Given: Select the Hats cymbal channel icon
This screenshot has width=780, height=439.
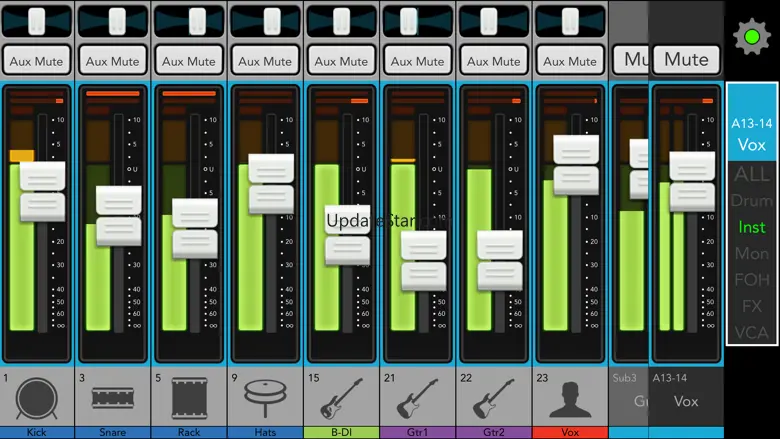Looking at the screenshot, I should tap(265, 398).
